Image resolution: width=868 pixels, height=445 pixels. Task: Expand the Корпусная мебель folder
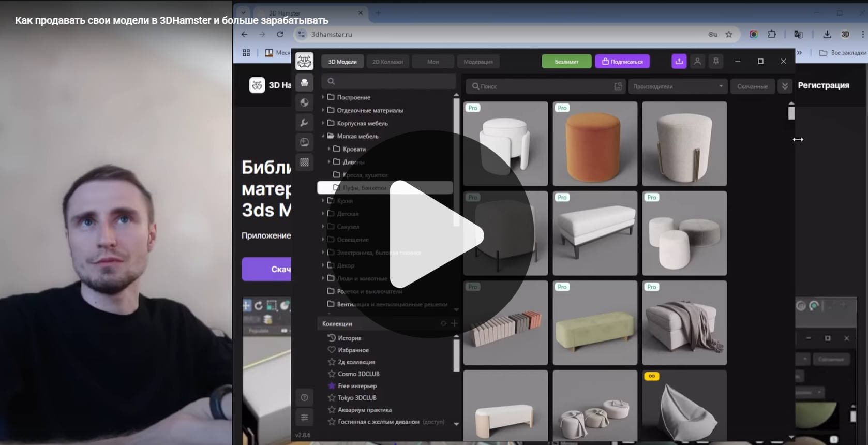click(x=323, y=123)
